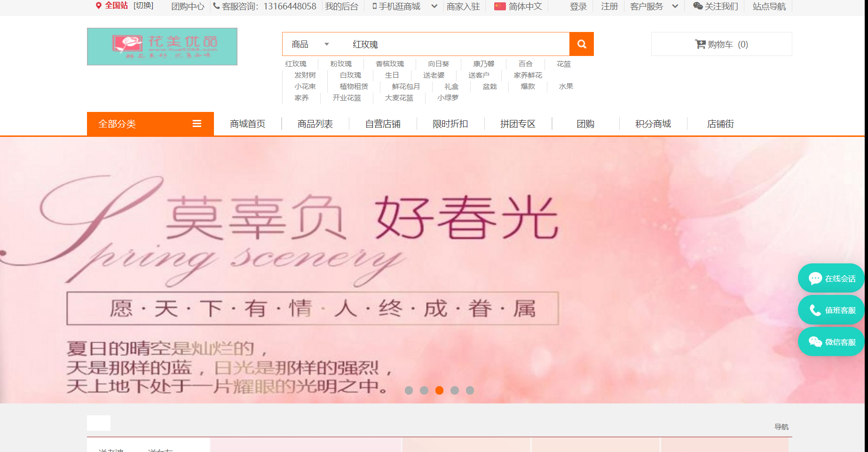Select the fifth carousel indicator dot
Viewport: 868px width, 452px height.
pyautogui.click(x=470, y=390)
